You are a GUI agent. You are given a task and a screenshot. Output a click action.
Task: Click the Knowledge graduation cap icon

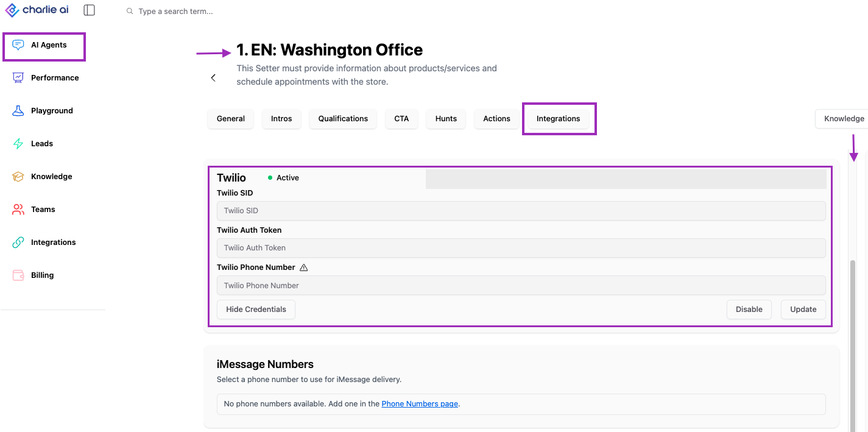pyautogui.click(x=18, y=177)
